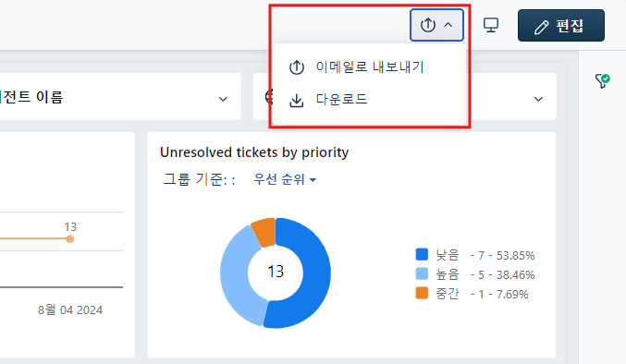Expand the 이름 filter dropdown chevron
Screen dimensions: 626x364
coord(223,99)
